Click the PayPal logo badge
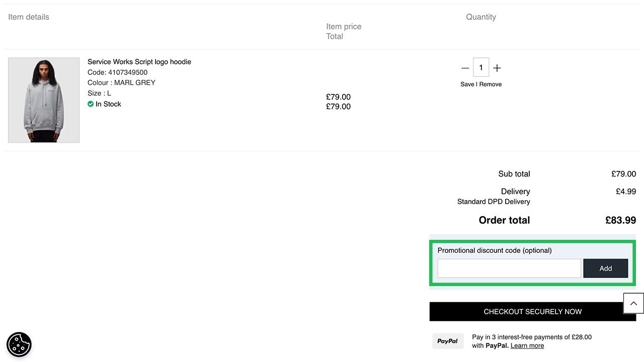The height and width of the screenshot is (362, 644). click(447, 341)
